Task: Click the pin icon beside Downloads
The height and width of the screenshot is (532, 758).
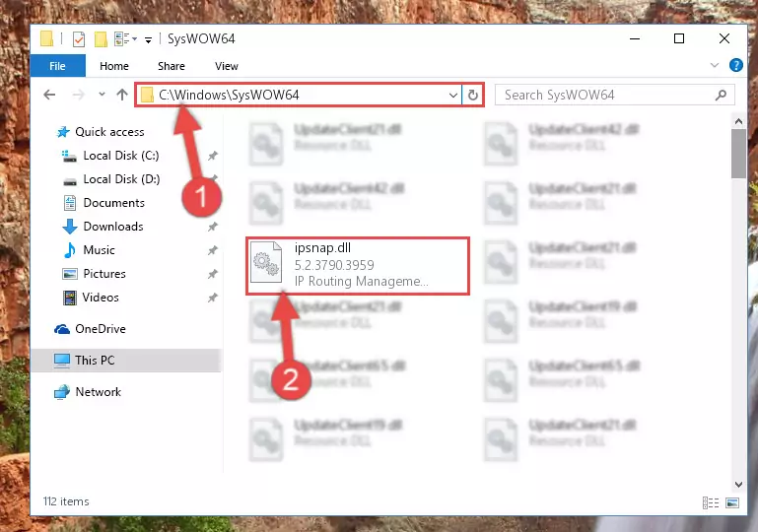Action: pos(212,227)
